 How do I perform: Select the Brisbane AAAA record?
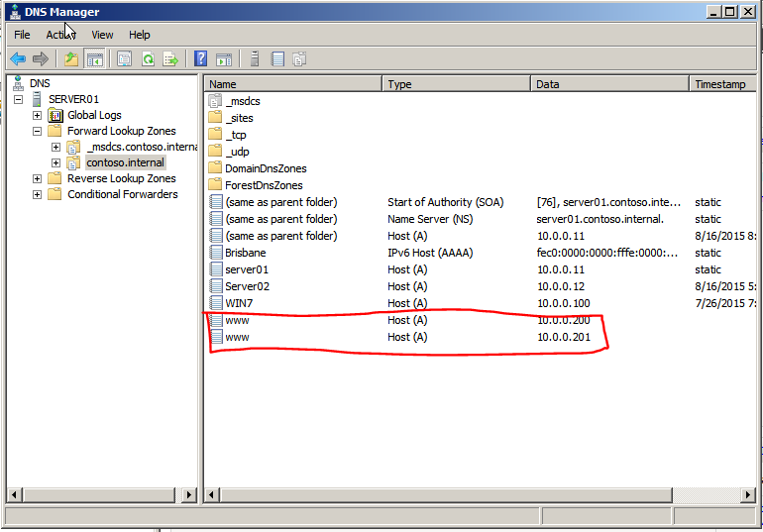point(480,253)
